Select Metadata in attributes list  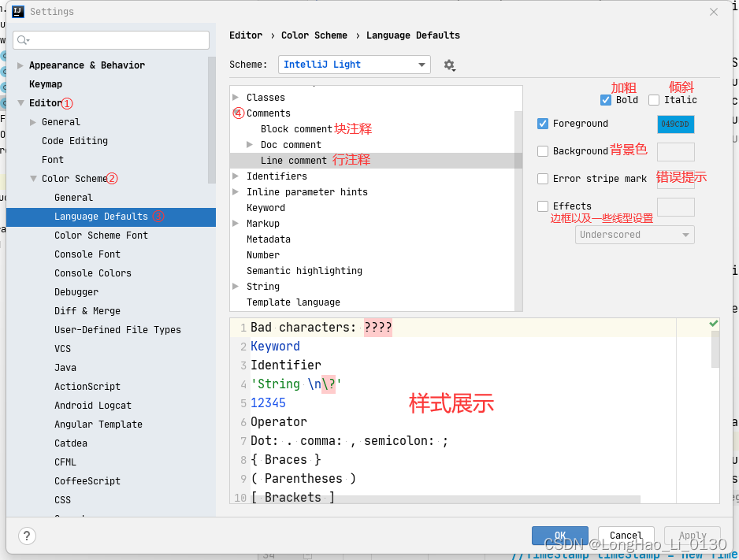268,239
